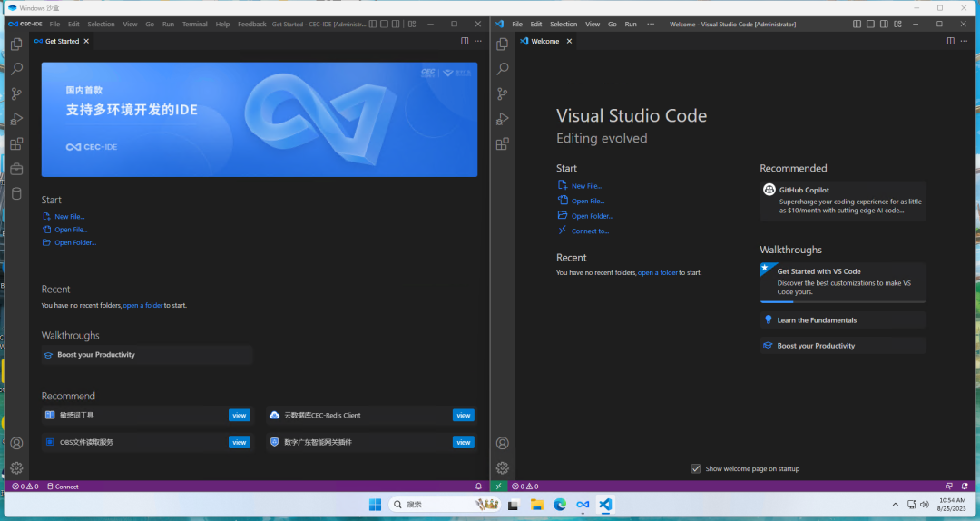Image resolution: width=980 pixels, height=521 pixels.
Task: Open Microsoft Edge from taskbar
Action: (x=559, y=505)
